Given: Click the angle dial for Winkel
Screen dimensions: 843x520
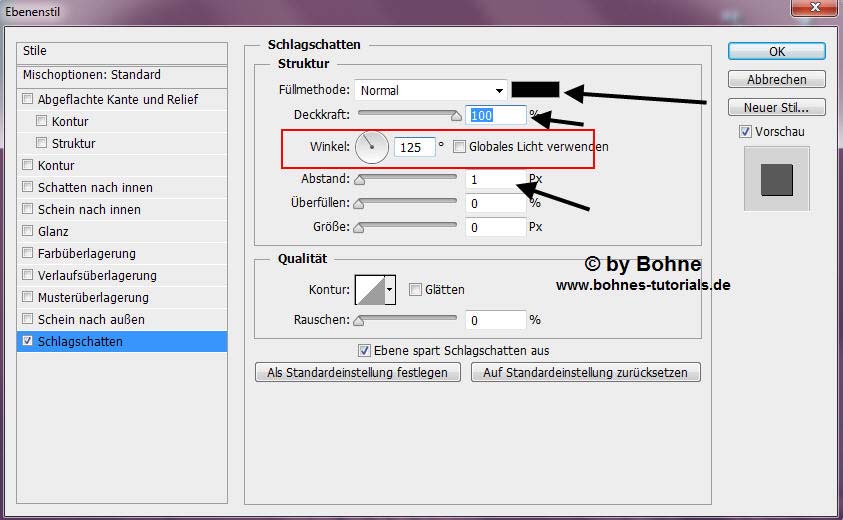Looking at the screenshot, I should click(371, 147).
